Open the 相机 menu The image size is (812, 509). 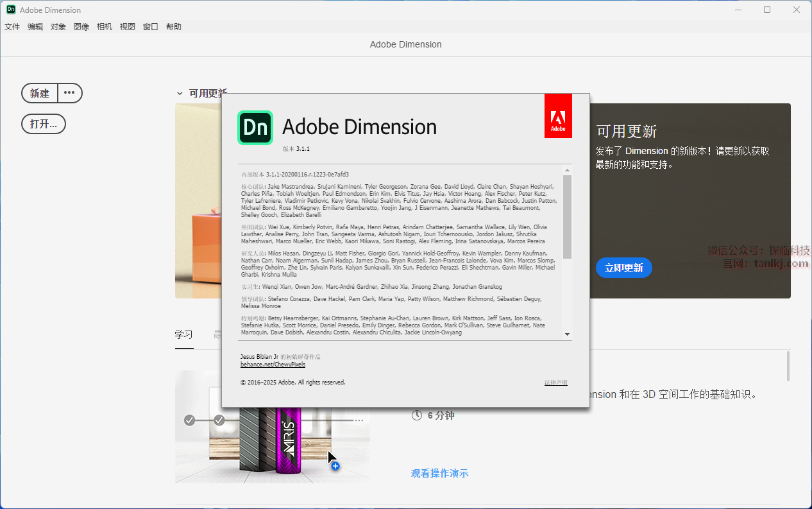pos(105,27)
